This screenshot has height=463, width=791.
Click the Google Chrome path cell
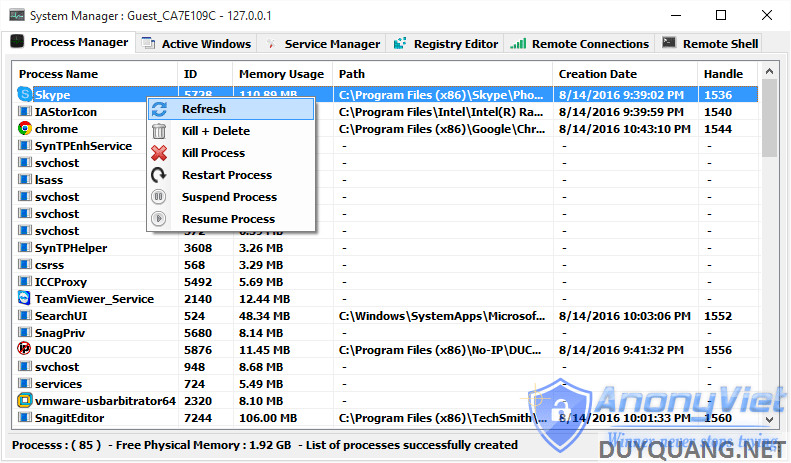point(442,129)
